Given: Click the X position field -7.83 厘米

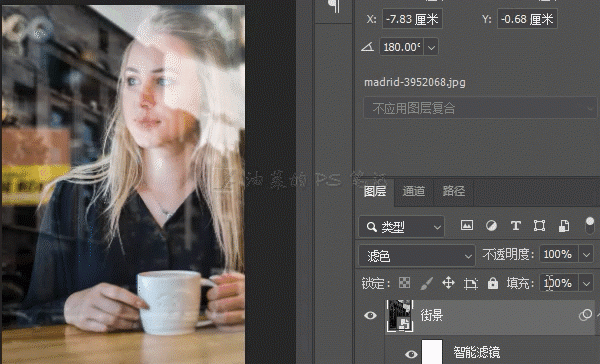Looking at the screenshot, I should [412, 19].
